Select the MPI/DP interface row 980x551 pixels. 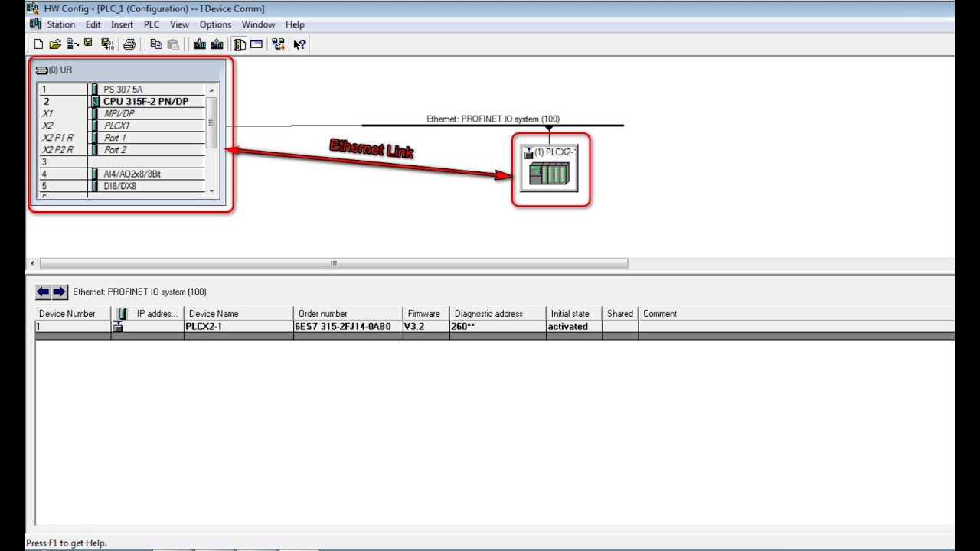point(122,113)
